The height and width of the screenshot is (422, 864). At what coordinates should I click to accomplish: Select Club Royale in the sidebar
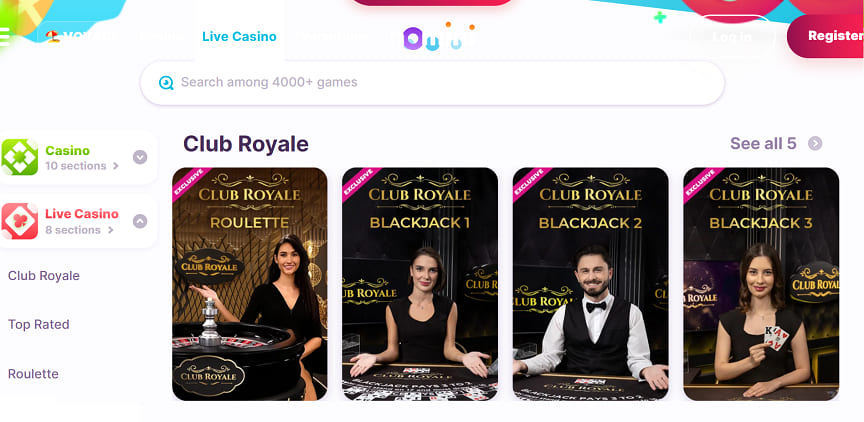click(x=44, y=275)
